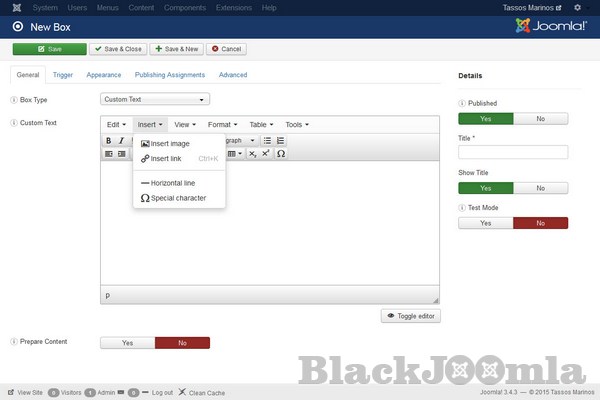Insert a bulleted list
This screenshot has width=600, height=400.
tap(267, 141)
